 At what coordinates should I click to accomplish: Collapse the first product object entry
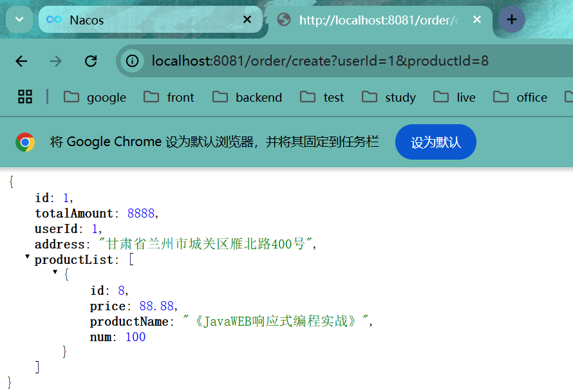pyautogui.click(x=55, y=272)
